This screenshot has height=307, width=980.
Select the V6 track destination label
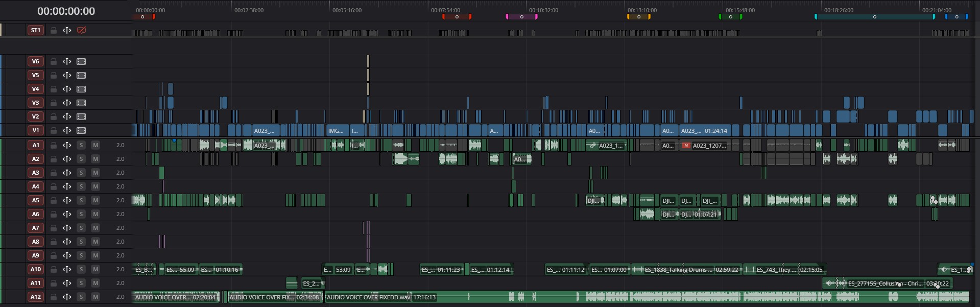(35, 61)
